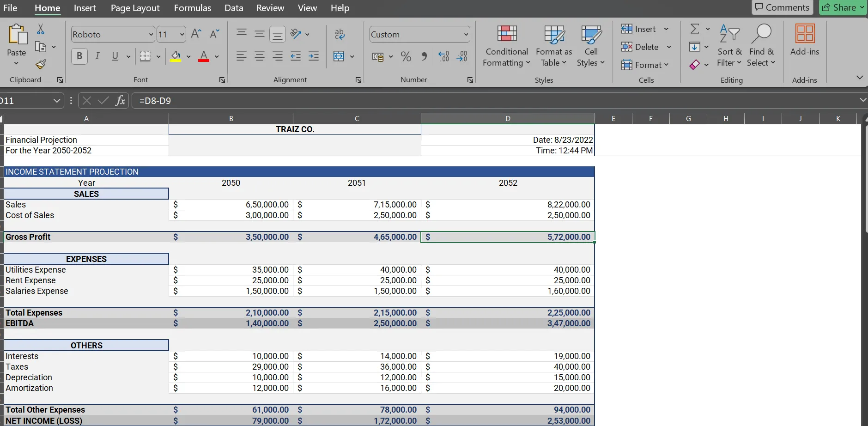
Task: Click the Copy icon
Action: click(x=41, y=47)
